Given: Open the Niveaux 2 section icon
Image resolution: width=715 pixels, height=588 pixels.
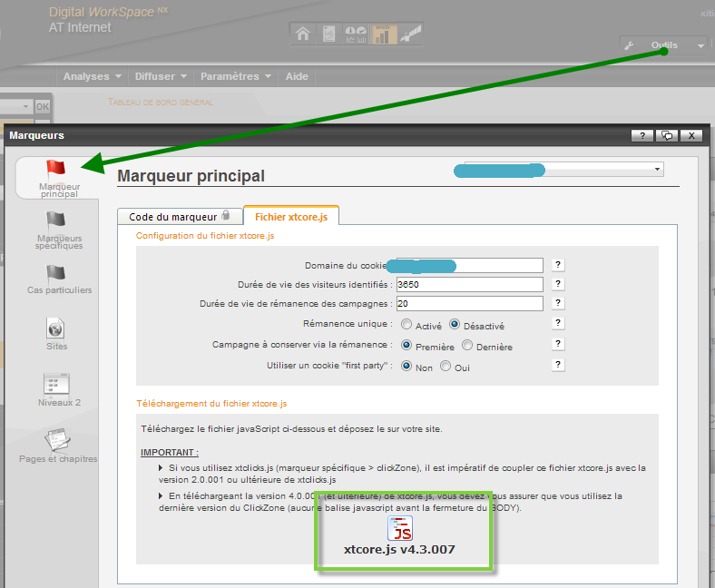Looking at the screenshot, I should click(56, 384).
